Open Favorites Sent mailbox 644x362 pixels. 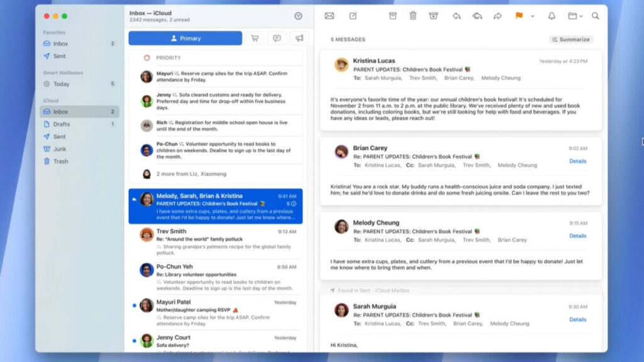coord(79,56)
